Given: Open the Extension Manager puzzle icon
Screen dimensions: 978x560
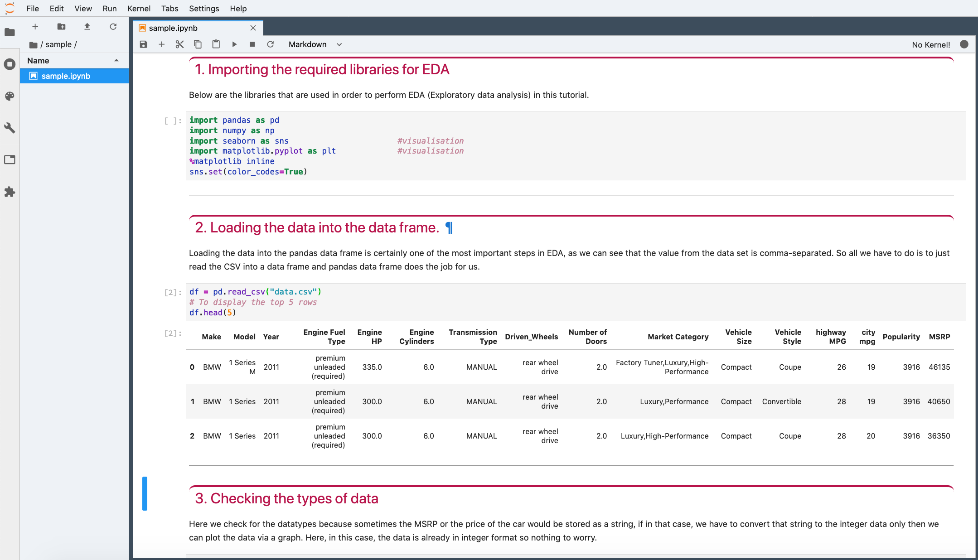Looking at the screenshot, I should pos(10,192).
